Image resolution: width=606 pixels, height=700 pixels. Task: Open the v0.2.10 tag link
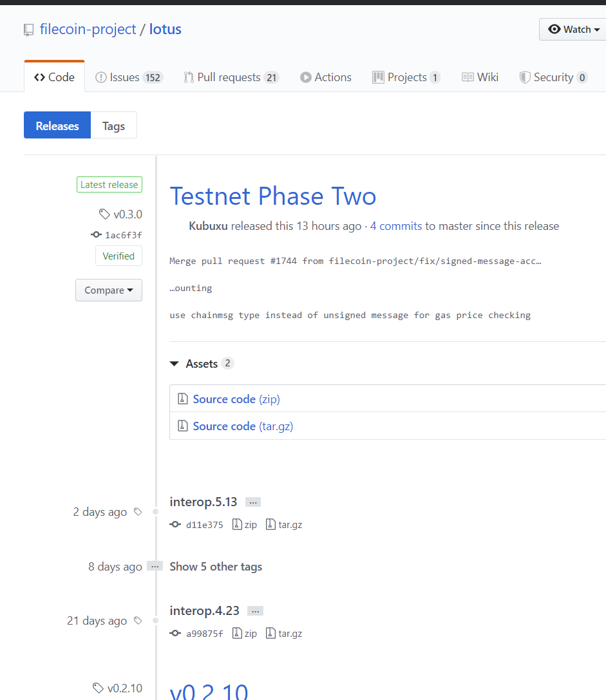(125, 688)
